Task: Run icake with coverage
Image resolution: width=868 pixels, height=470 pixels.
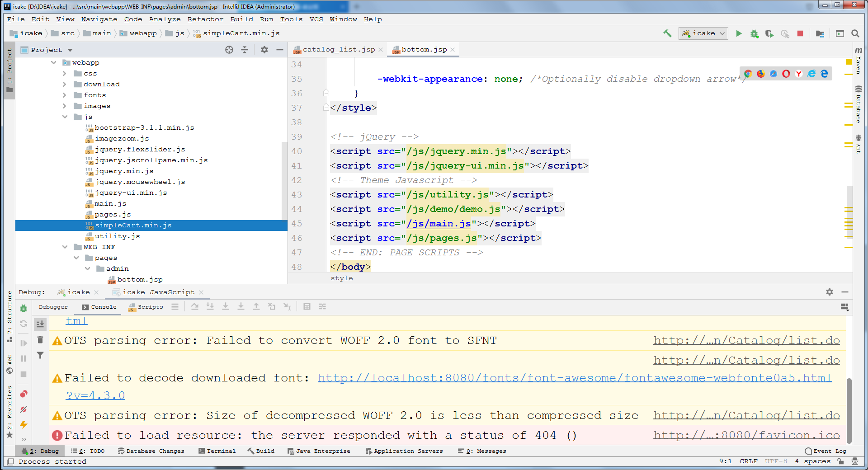Action: coord(769,33)
